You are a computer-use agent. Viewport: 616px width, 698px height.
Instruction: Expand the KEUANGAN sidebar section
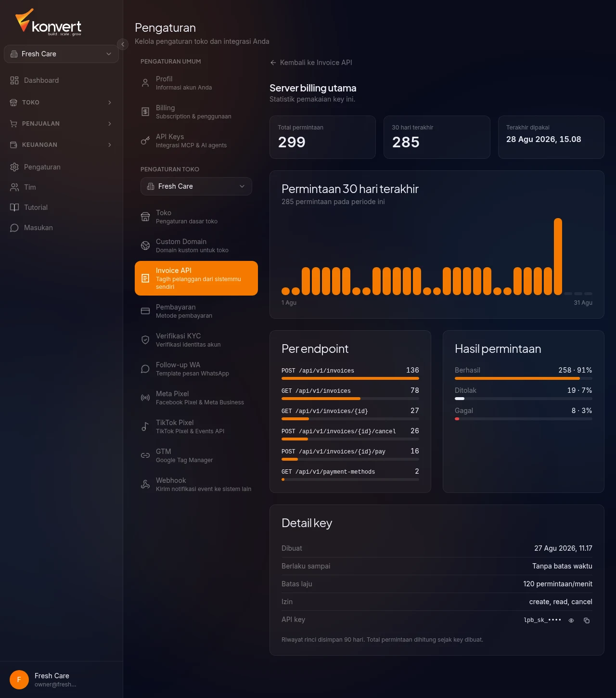pos(61,145)
